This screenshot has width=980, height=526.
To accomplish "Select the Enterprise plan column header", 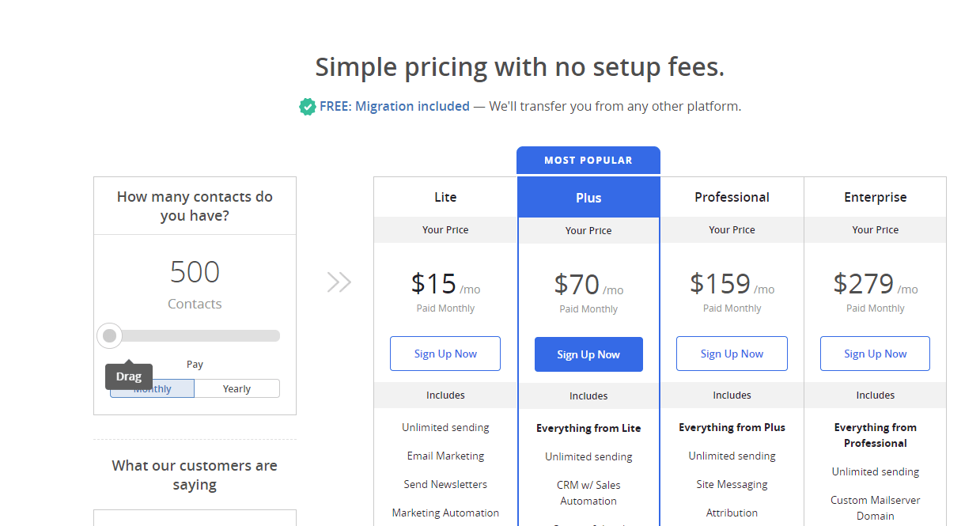I will (x=875, y=197).
